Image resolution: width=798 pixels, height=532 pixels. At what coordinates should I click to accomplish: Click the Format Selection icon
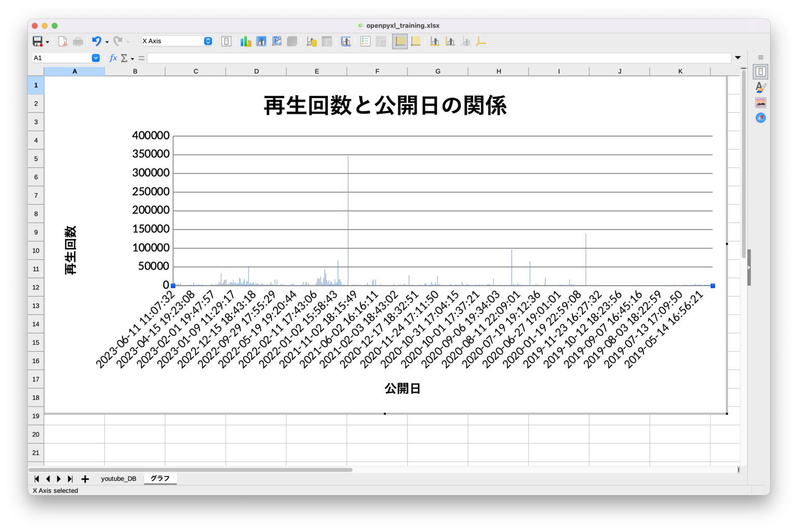tap(226, 41)
